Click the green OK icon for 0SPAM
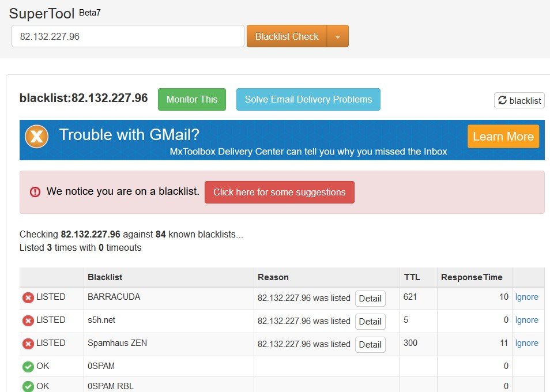 pos(28,367)
